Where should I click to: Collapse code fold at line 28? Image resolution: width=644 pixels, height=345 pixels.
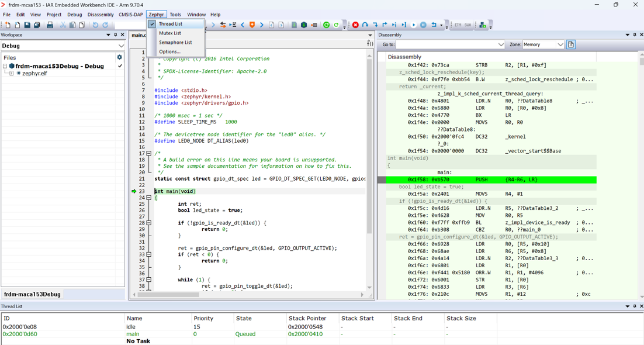pos(149,223)
